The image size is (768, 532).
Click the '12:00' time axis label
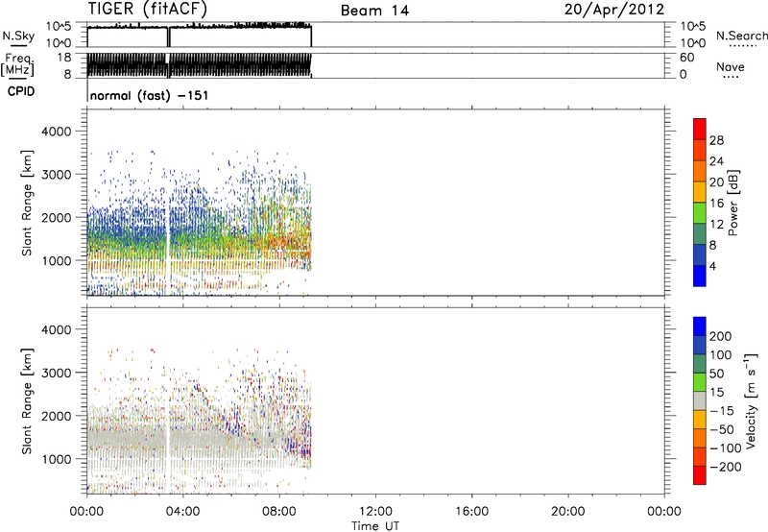[x=375, y=512]
